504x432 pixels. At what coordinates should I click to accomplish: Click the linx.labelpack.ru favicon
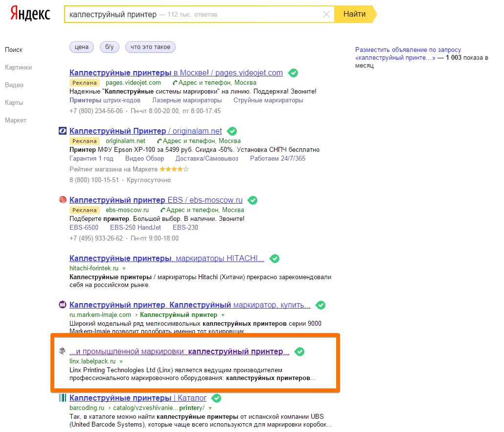pos(62,351)
